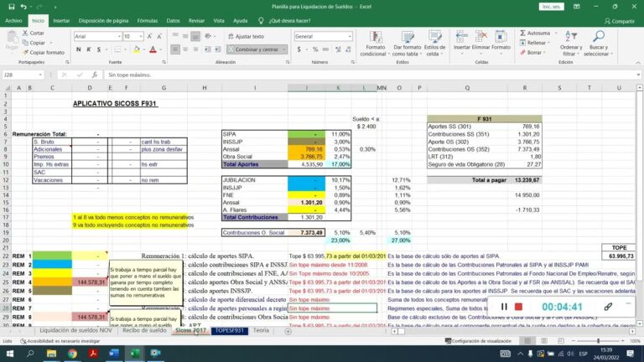The image size is (644, 362).
Task: Open the Liquidación de sueldos NOV sheet
Action: pos(75,330)
